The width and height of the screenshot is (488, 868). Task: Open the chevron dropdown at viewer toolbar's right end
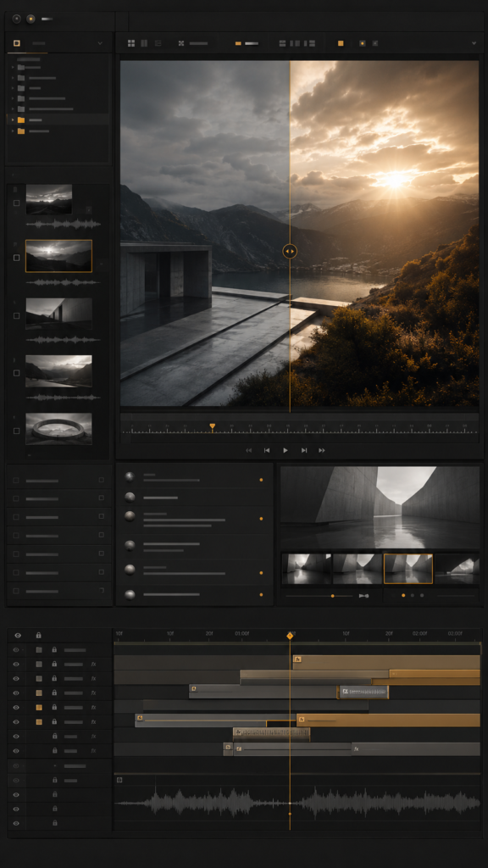click(x=474, y=43)
